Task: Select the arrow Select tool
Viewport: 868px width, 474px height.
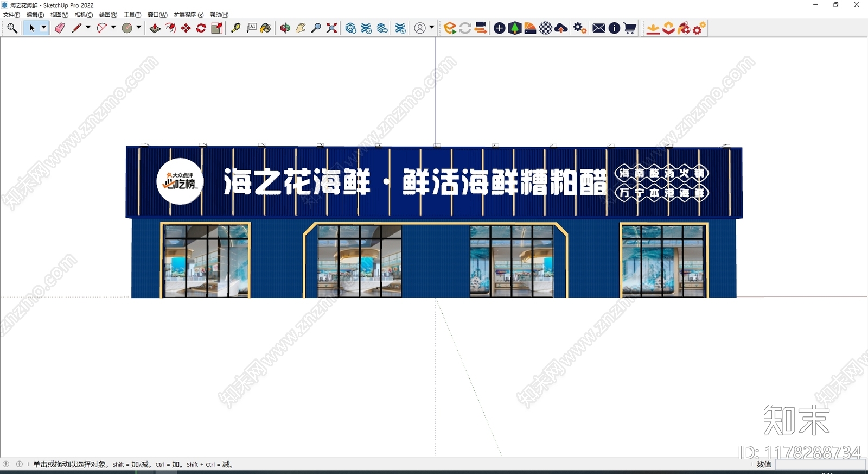Action: coord(31,28)
